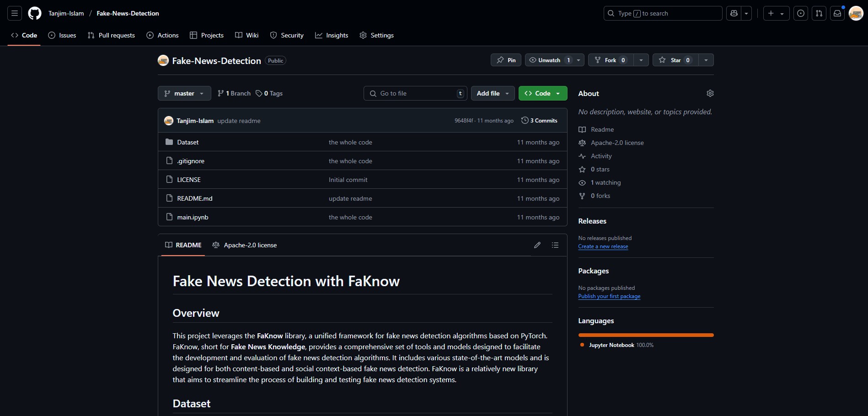Open the hamburger navigation menu

(15, 13)
